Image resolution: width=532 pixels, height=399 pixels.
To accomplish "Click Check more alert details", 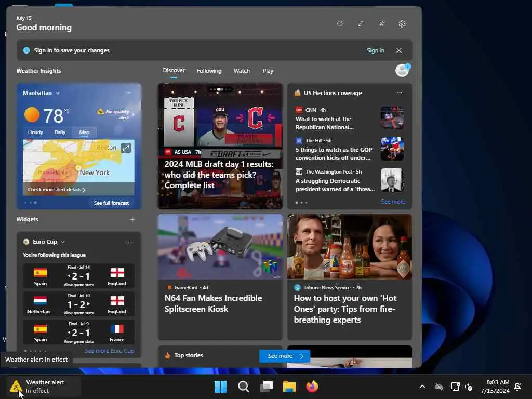I will tap(57, 189).
